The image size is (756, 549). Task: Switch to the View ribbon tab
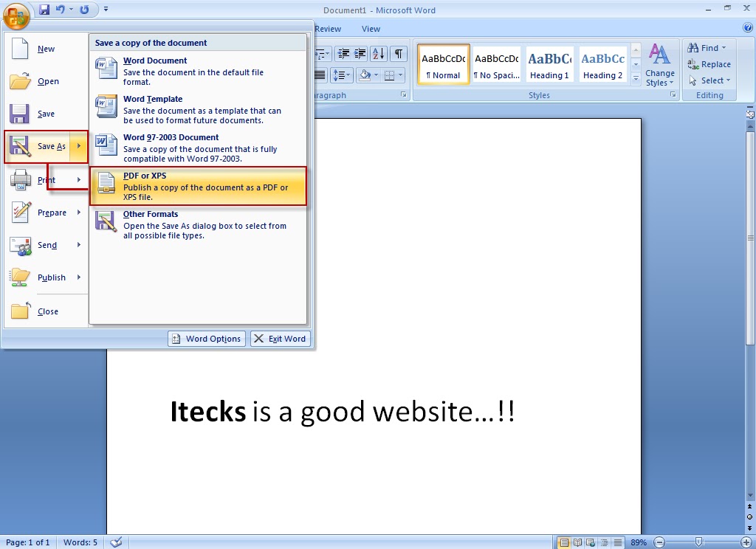tap(371, 29)
